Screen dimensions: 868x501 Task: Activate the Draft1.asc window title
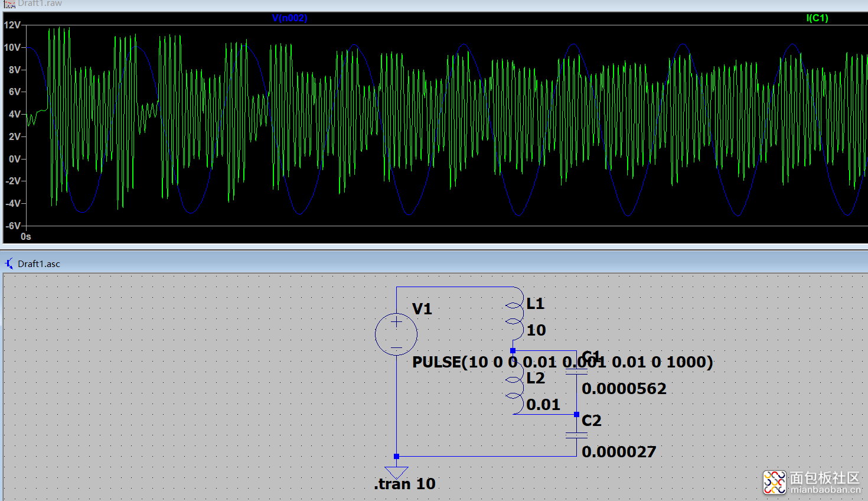pos(39,264)
